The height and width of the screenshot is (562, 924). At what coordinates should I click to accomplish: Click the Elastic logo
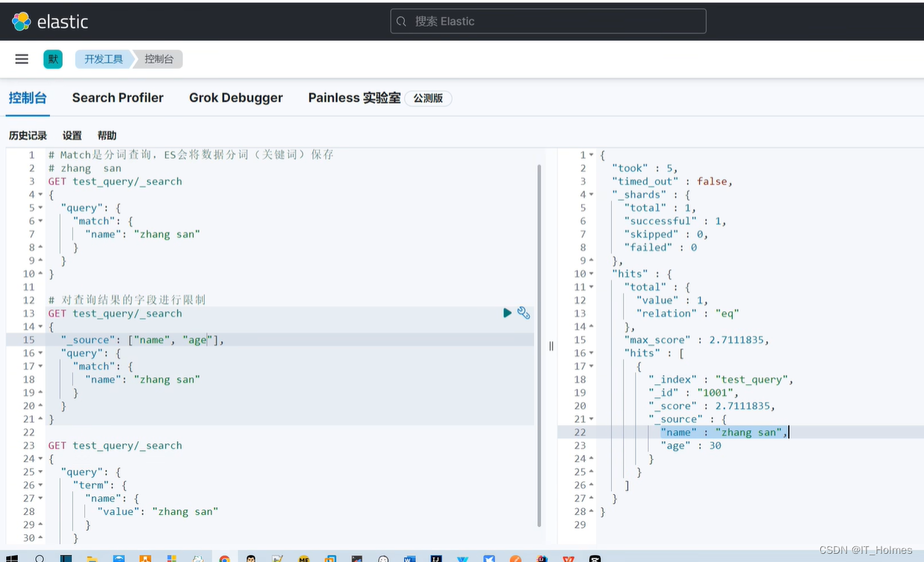(x=49, y=22)
